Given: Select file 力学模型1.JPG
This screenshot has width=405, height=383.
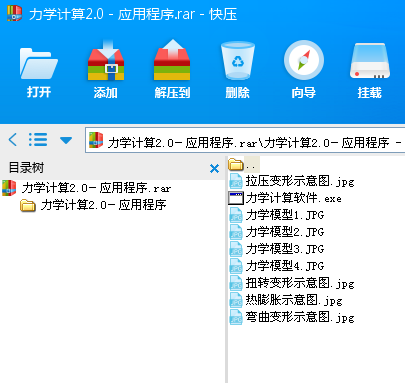Looking at the screenshot, I should 277,215.
